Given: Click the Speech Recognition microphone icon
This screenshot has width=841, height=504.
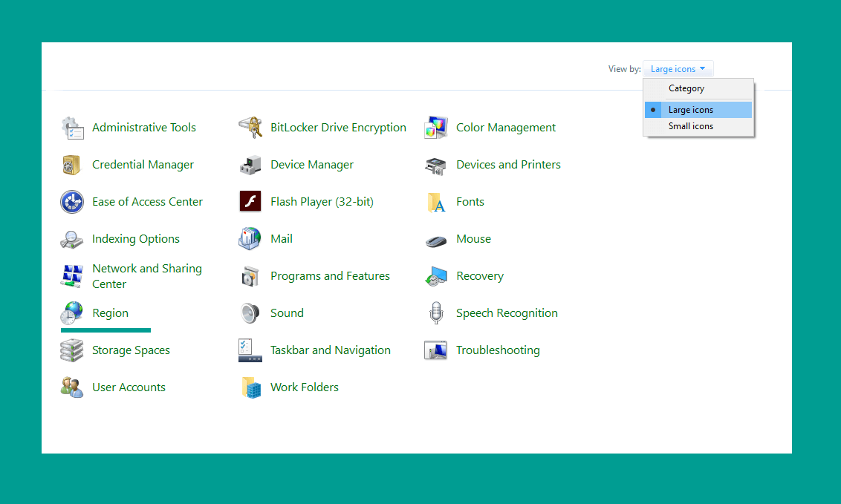Looking at the screenshot, I should [435, 312].
